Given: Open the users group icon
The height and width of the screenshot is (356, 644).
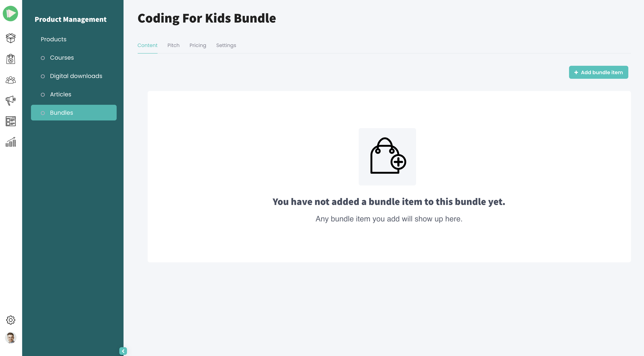Looking at the screenshot, I should click(x=11, y=80).
